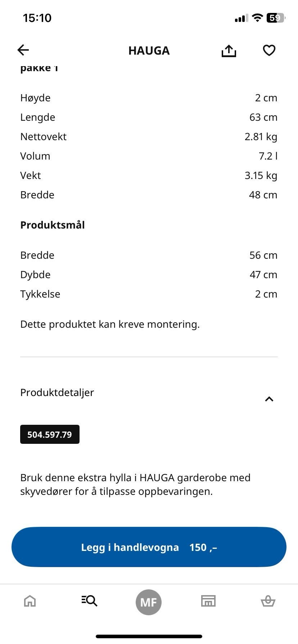The image size is (298, 644).
Task: Add HAUGA to favourites with the heart icon
Action: (269, 50)
